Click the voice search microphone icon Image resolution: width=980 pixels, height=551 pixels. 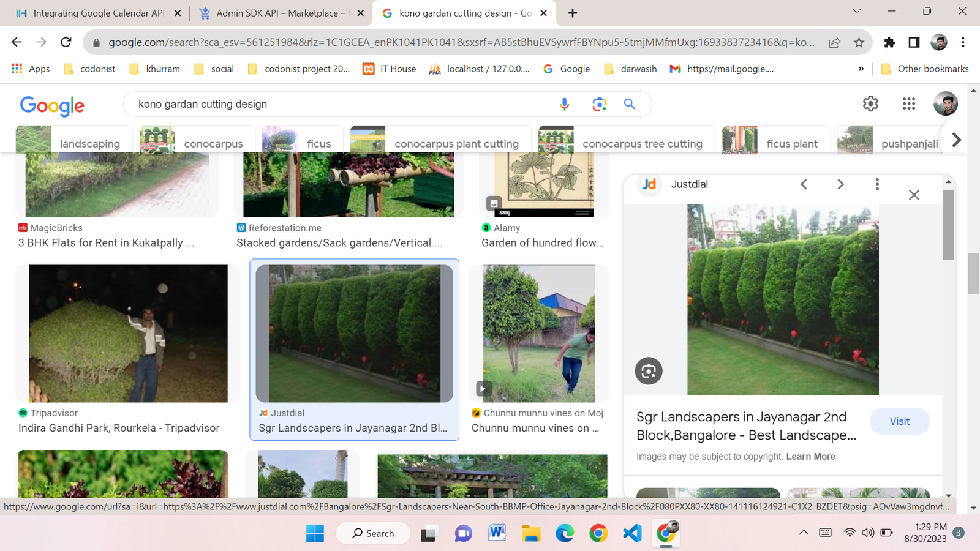click(x=564, y=104)
